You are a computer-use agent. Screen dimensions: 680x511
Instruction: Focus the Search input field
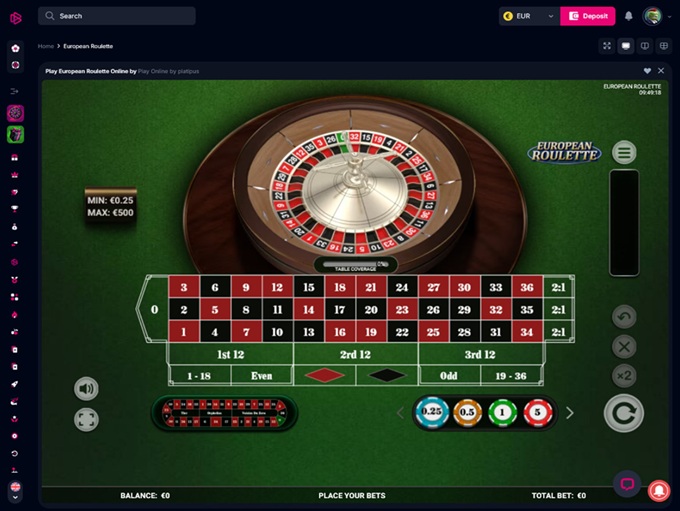pos(117,16)
